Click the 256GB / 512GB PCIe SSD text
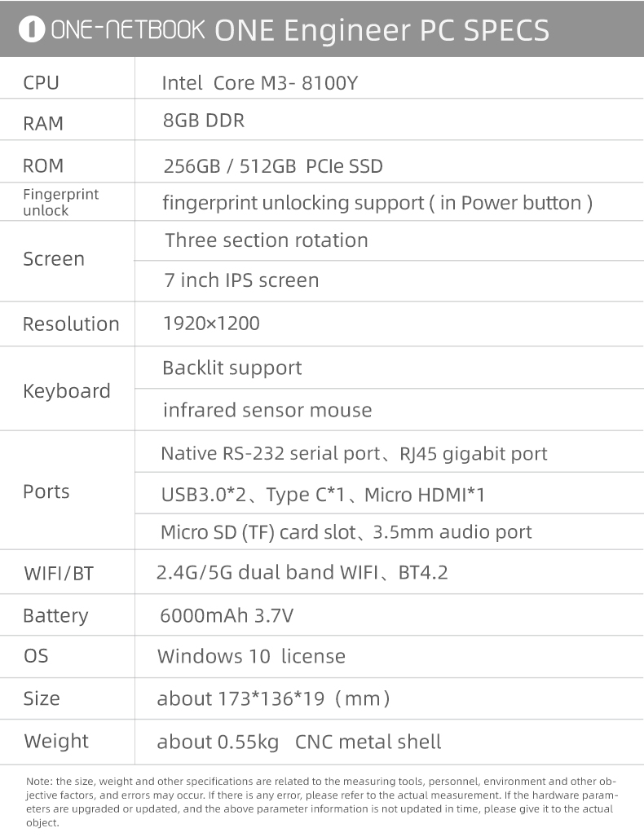Screen dimensions: 644x837 (272, 166)
